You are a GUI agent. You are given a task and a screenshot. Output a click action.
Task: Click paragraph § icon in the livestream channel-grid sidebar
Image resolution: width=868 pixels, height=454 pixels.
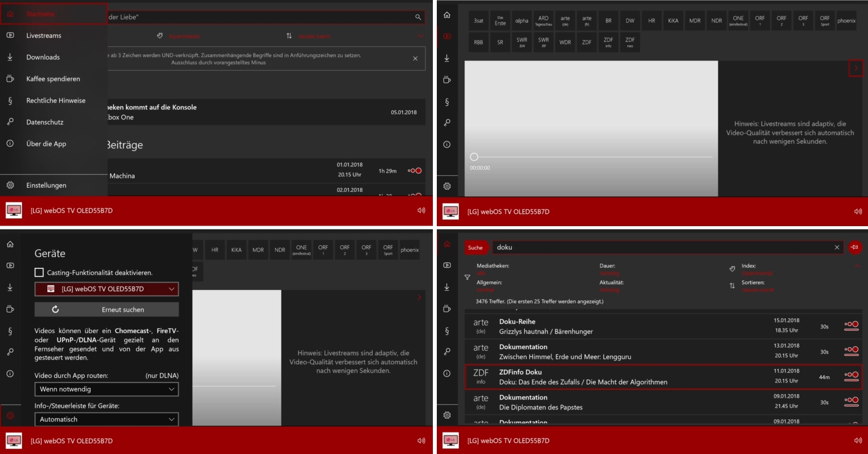(x=447, y=102)
